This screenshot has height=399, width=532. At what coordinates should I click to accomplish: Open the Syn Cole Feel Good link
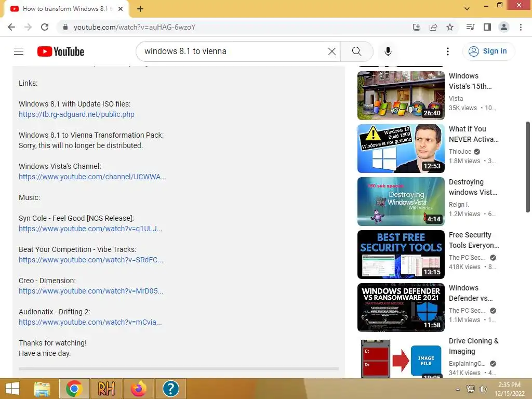(90, 229)
